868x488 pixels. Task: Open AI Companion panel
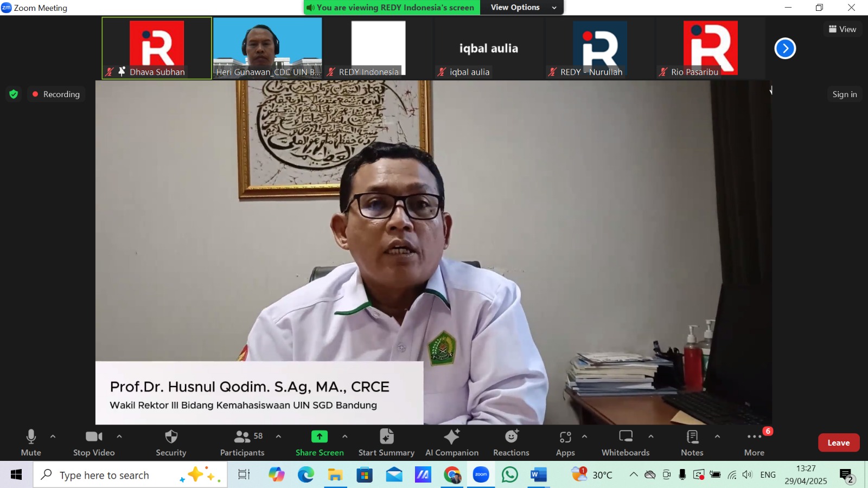(x=451, y=442)
